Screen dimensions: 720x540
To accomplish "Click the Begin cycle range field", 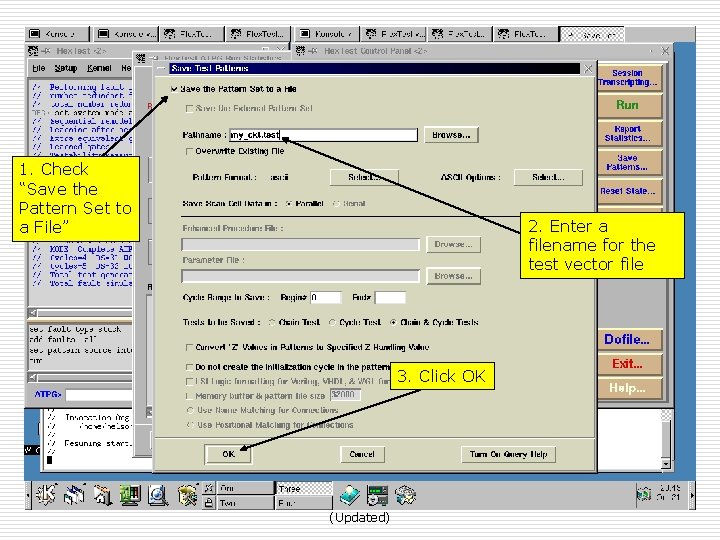I will 326,298.
